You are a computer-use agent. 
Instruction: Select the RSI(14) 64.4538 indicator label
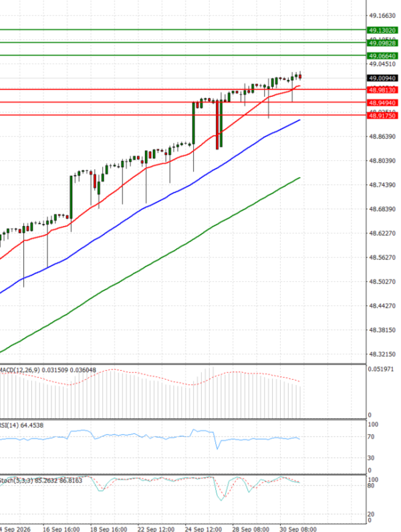[x=21, y=426]
